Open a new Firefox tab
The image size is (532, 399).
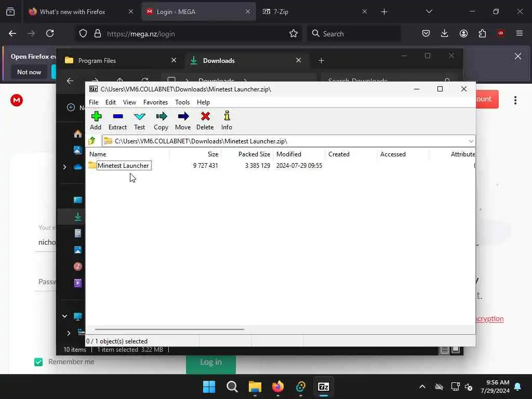pyautogui.click(x=384, y=12)
